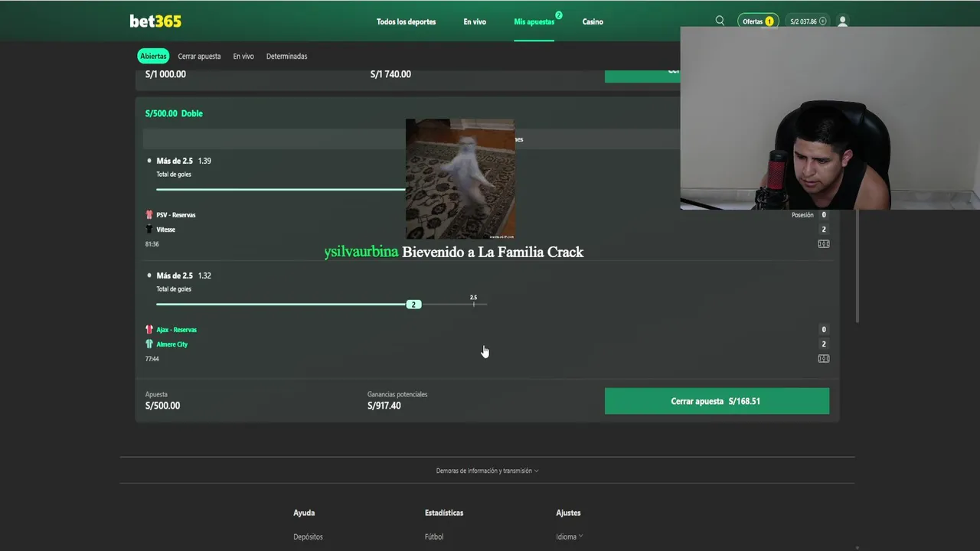Viewport: 980px width, 551px height.
Task: Switch to the En vivo bets tab
Action: [x=243, y=56]
